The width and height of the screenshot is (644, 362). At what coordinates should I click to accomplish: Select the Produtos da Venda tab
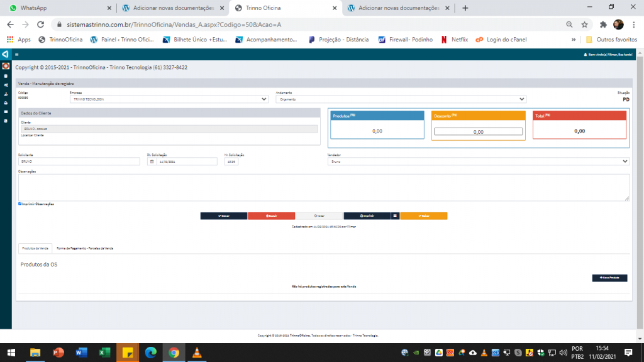35,248
